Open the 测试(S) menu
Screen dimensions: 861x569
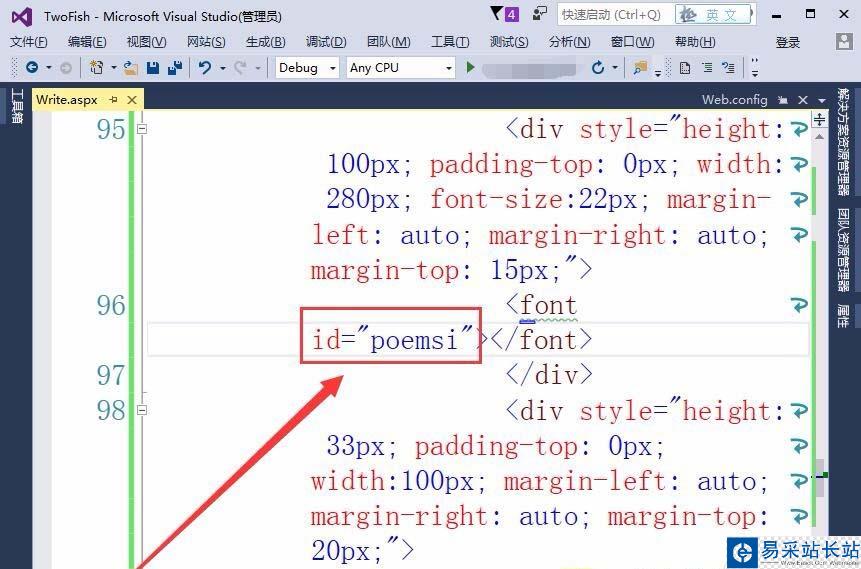click(508, 42)
